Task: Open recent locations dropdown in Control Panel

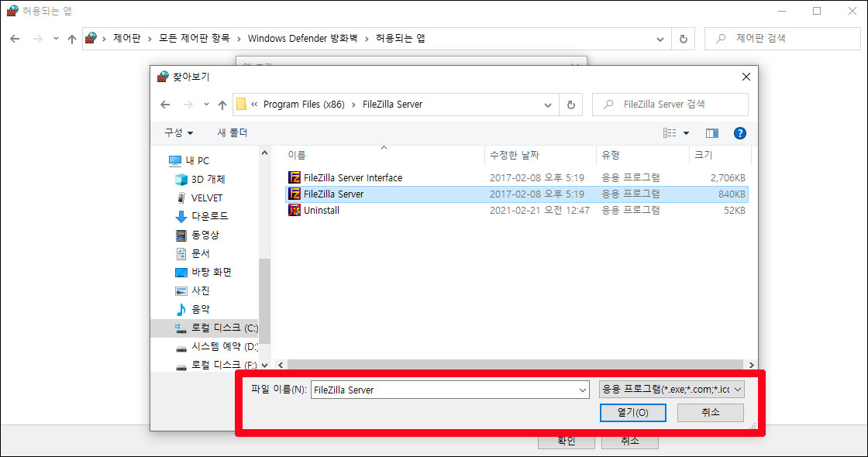Action: [56, 39]
